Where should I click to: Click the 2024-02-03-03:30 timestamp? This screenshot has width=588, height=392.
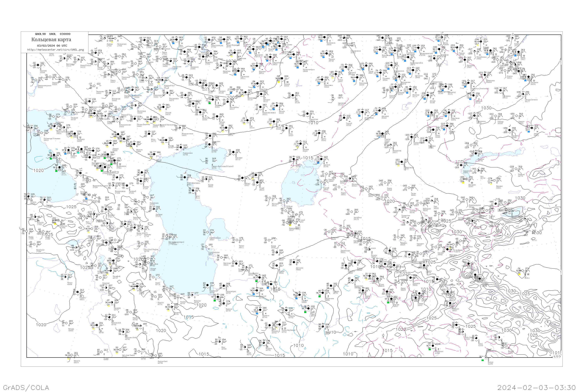[x=536, y=387]
